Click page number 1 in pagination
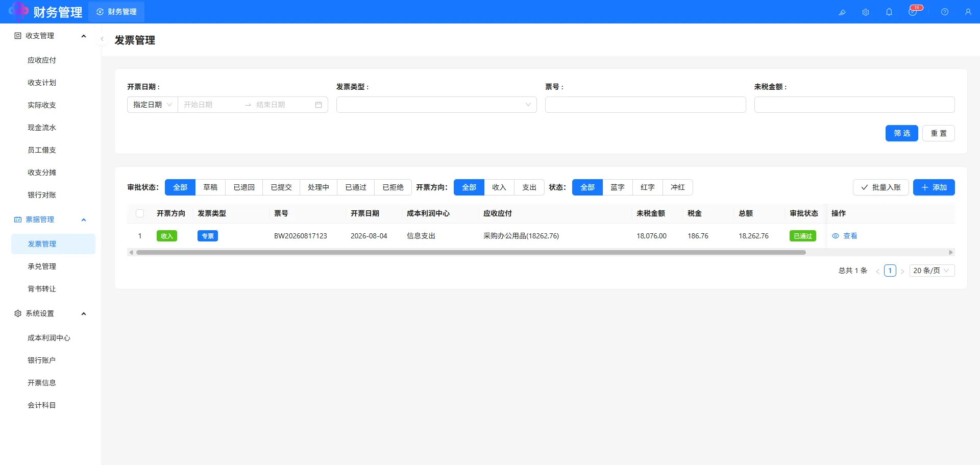980x465 pixels. [890, 271]
